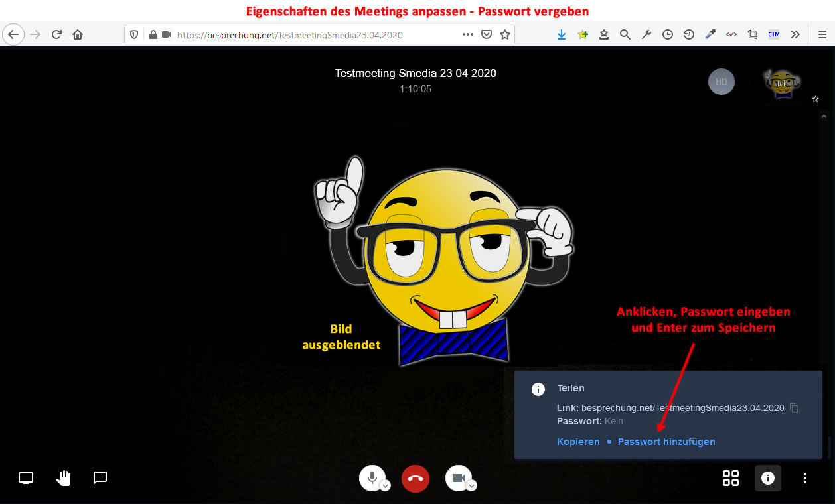Click the restore session counter-clock icon
The image size is (835, 504).
click(x=689, y=34)
